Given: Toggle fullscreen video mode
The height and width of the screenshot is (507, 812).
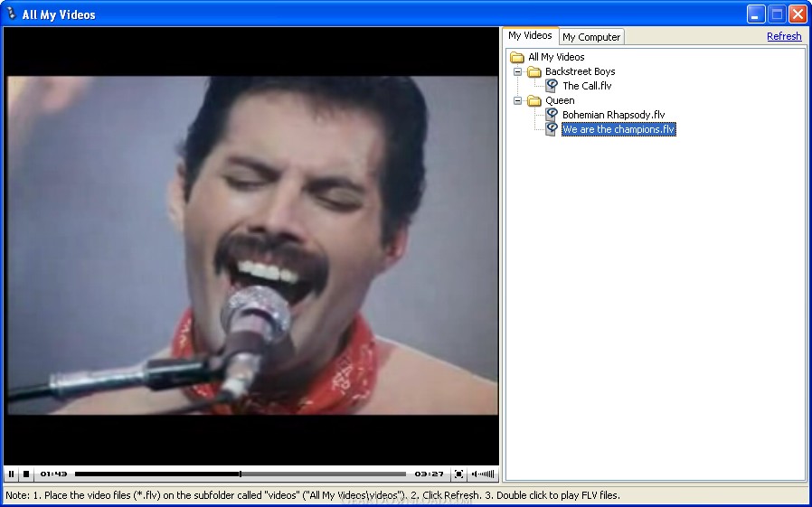Looking at the screenshot, I should click(458, 474).
